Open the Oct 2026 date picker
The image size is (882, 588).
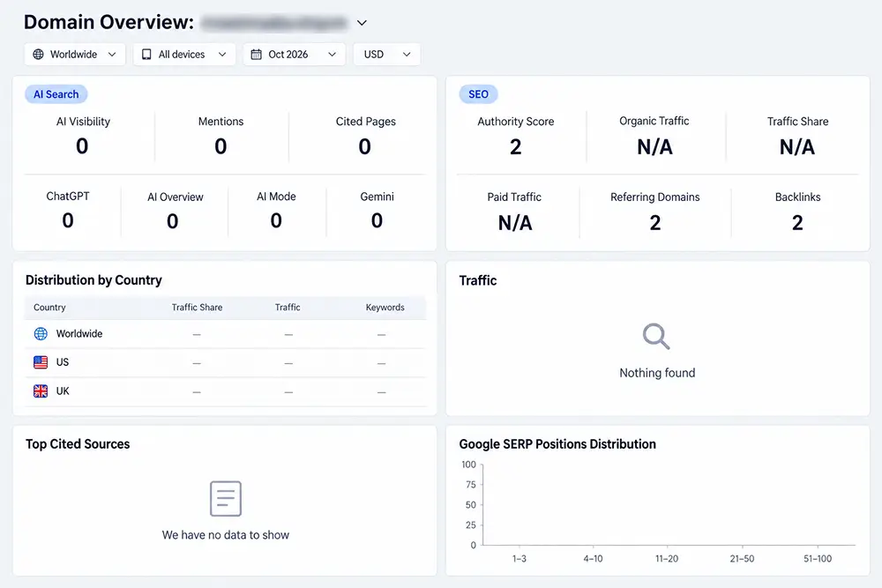(x=295, y=55)
